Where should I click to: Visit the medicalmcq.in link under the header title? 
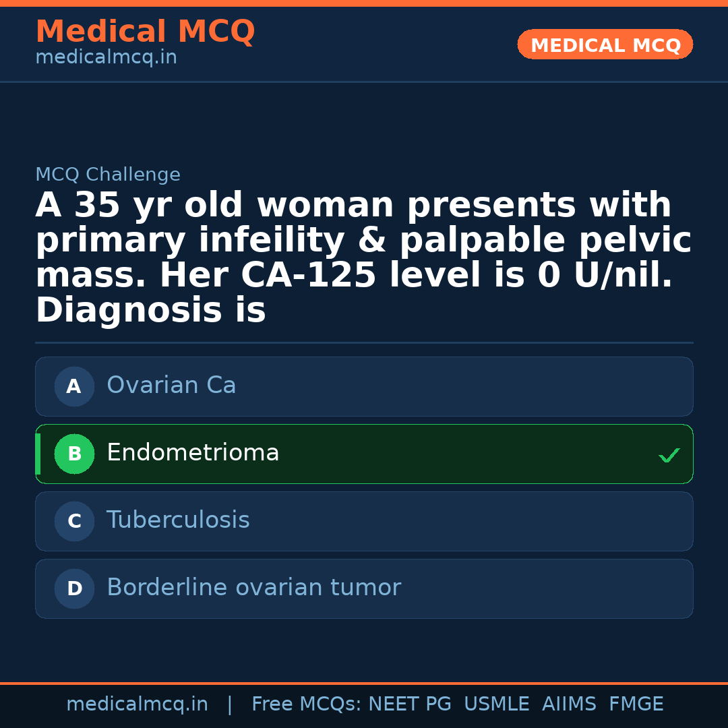coord(106,58)
